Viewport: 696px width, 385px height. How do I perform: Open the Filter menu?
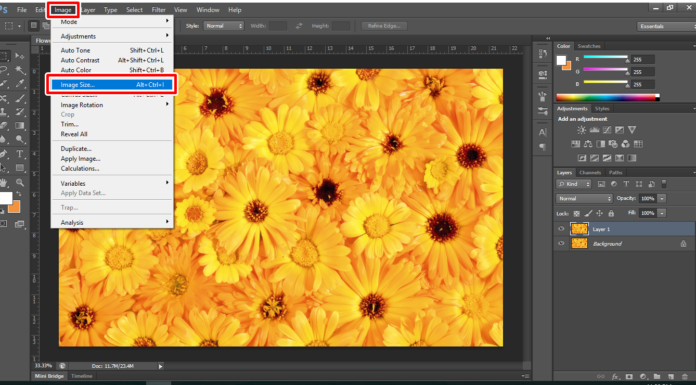158,10
